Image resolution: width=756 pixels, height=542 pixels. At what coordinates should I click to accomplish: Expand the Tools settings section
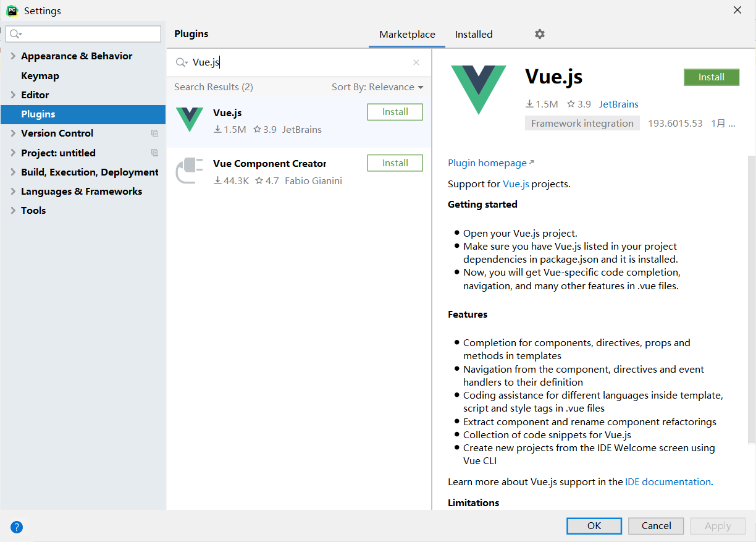click(13, 210)
